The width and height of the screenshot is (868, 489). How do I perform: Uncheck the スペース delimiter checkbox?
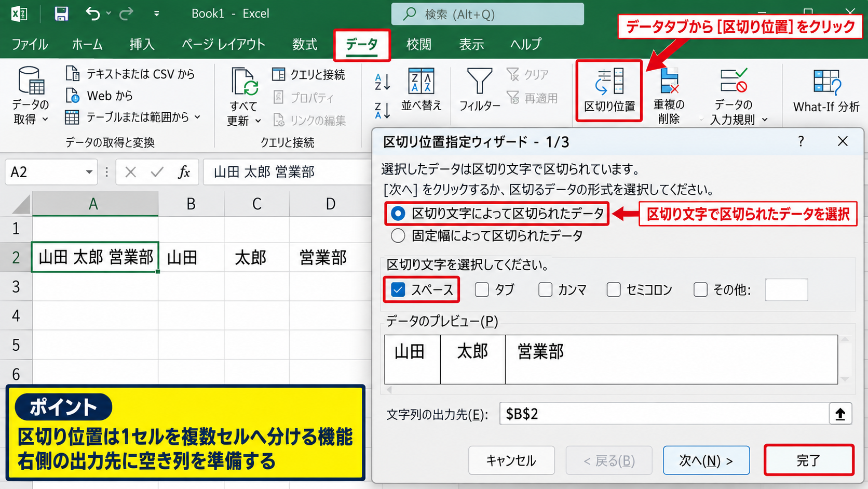398,289
